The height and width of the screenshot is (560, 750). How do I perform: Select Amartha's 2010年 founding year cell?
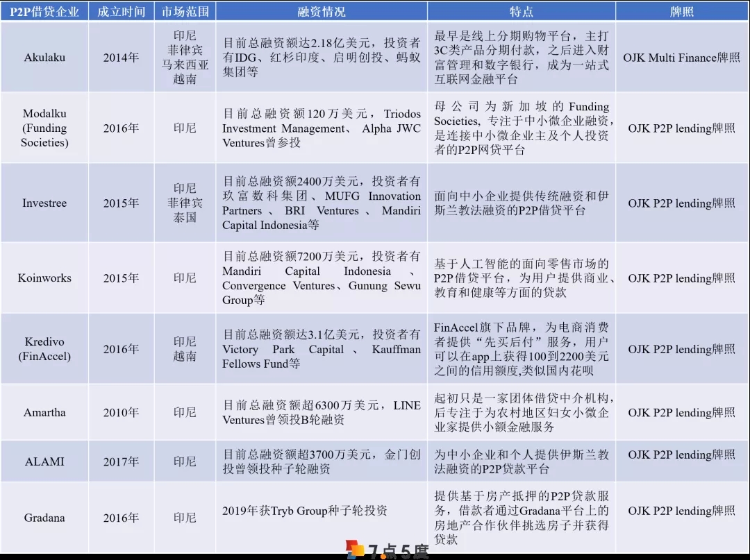(121, 412)
